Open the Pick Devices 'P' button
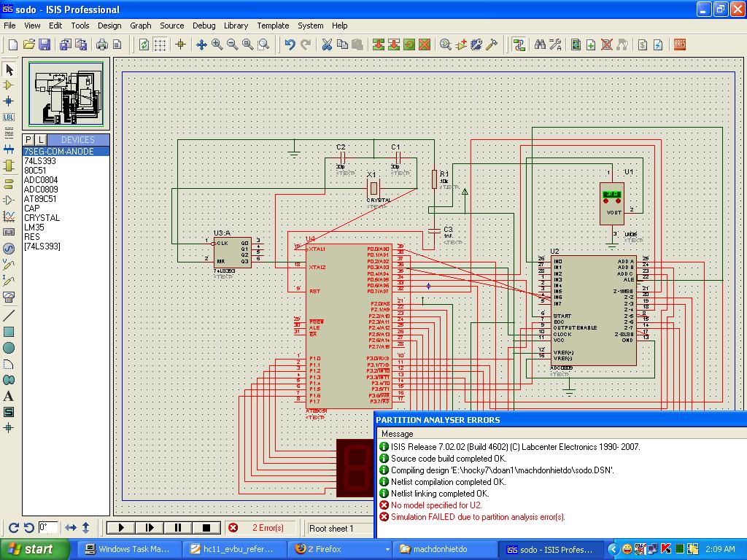This screenshot has height=560, width=747. coord(28,139)
